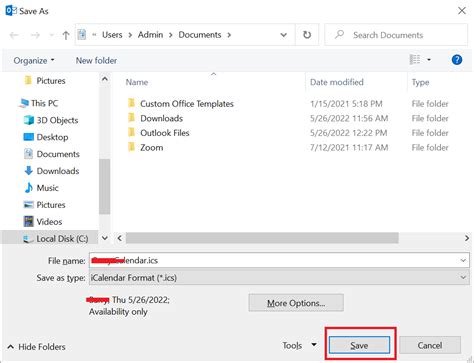Sort by the Type column header
This screenshot has width=474, height=363.
click(x=420, y=82)
